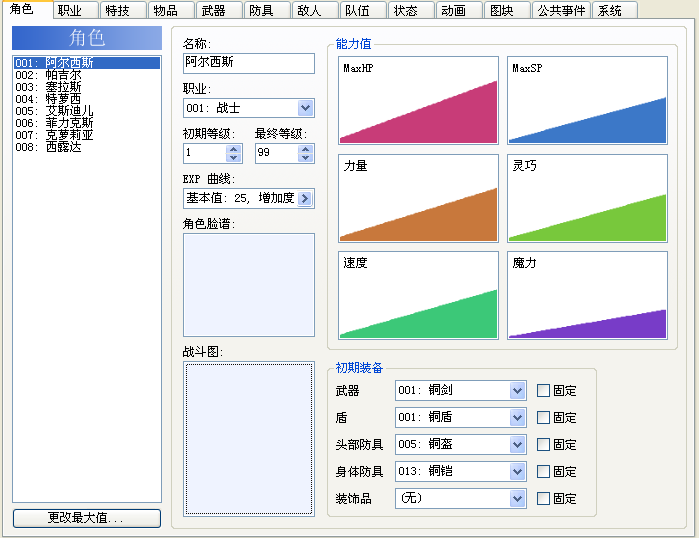Select character 004: 特萝西

click(x=86, y=99)
